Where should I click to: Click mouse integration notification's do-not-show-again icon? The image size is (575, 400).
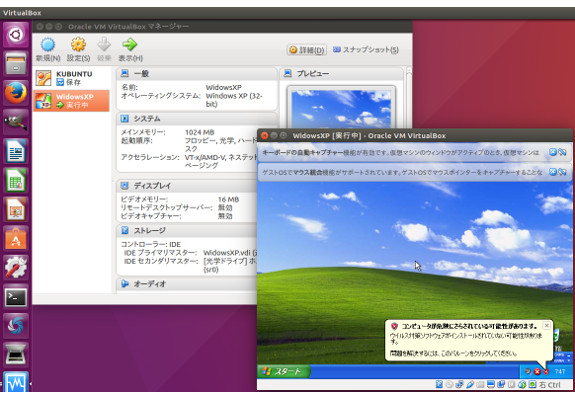pyautogui.click(x=562, y=172)
